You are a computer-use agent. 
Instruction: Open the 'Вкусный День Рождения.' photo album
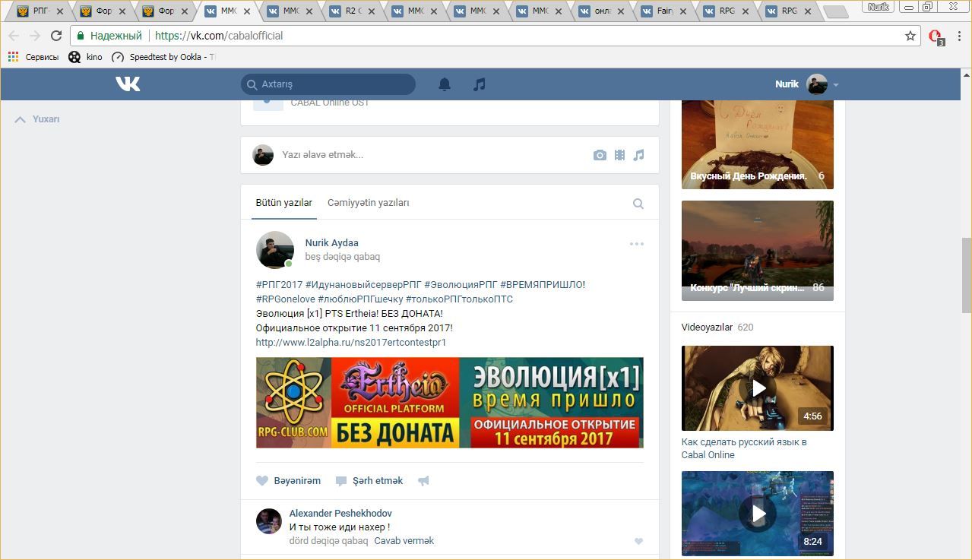point(758,144)
